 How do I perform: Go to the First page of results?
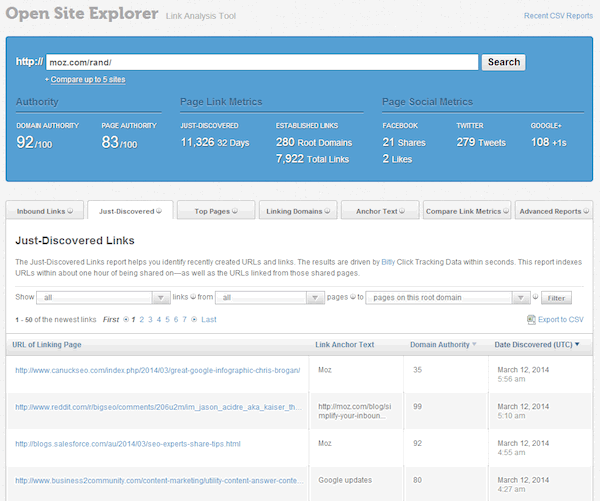point(111,320)
